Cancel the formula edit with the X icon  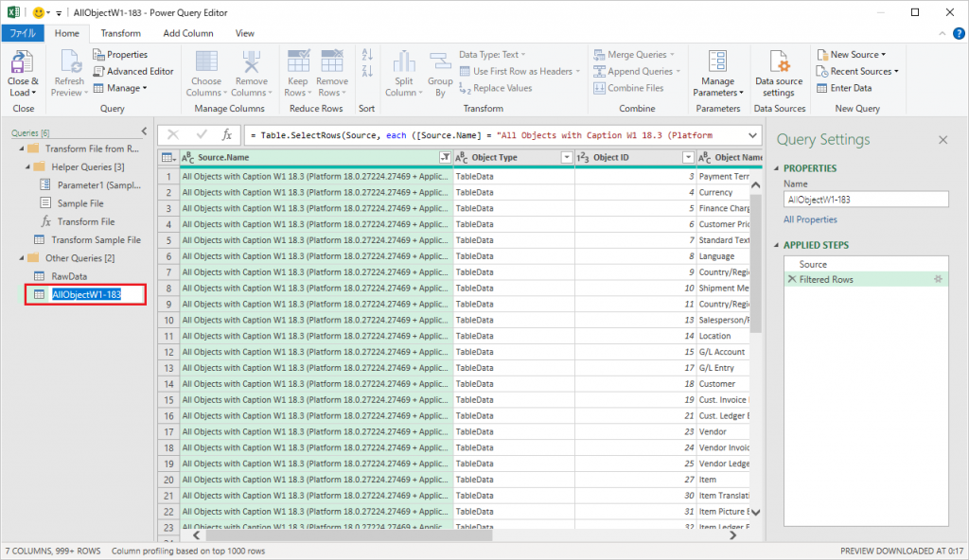[x=173, y=134]
